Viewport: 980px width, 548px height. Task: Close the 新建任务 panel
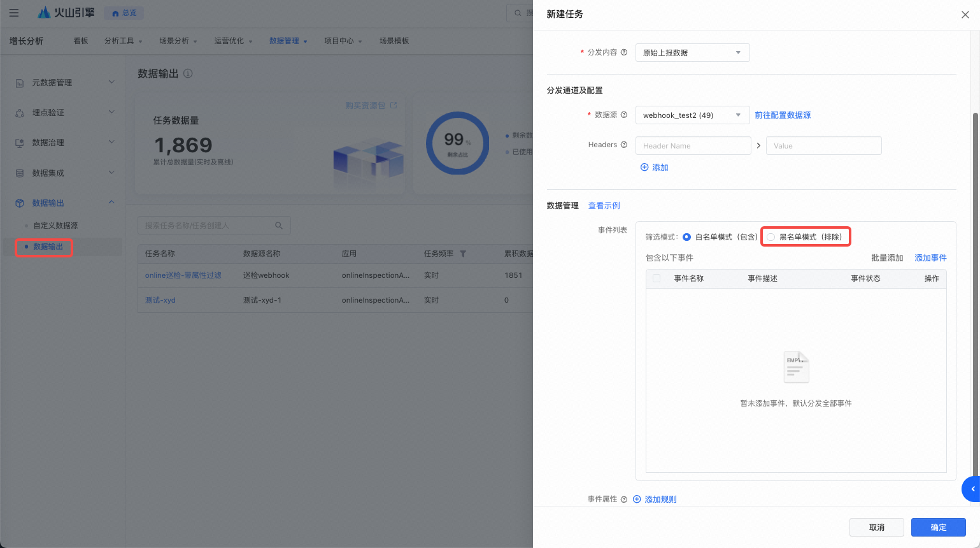tap(965, 15)
